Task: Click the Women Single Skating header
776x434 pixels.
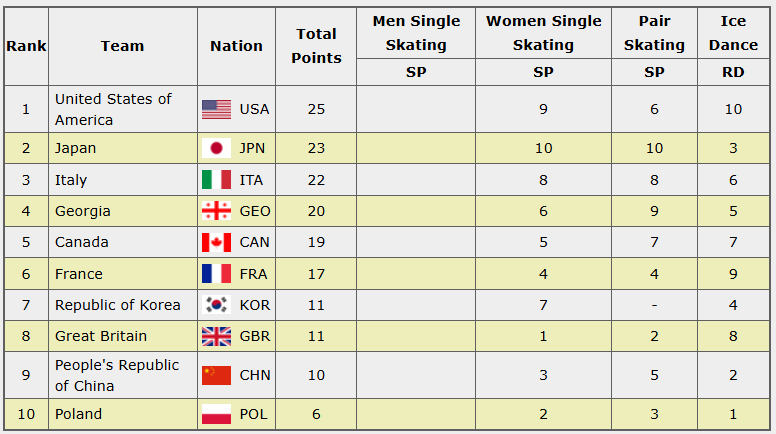Action: click(543, 33)
